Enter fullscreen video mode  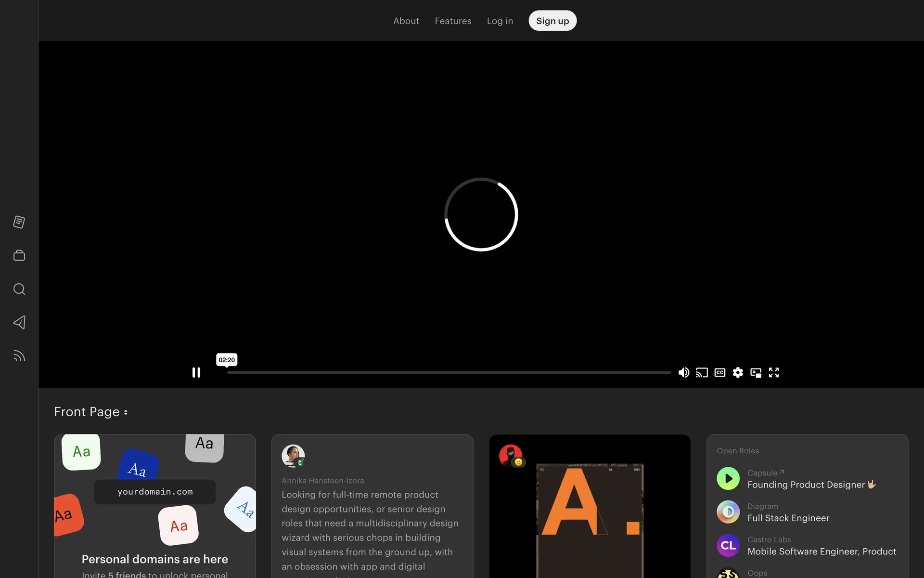click(x=773, y=372)
